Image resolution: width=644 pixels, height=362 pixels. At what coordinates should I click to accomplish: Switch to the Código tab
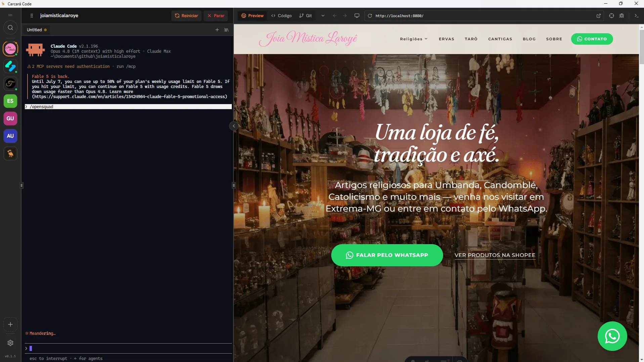coord(282,16)
